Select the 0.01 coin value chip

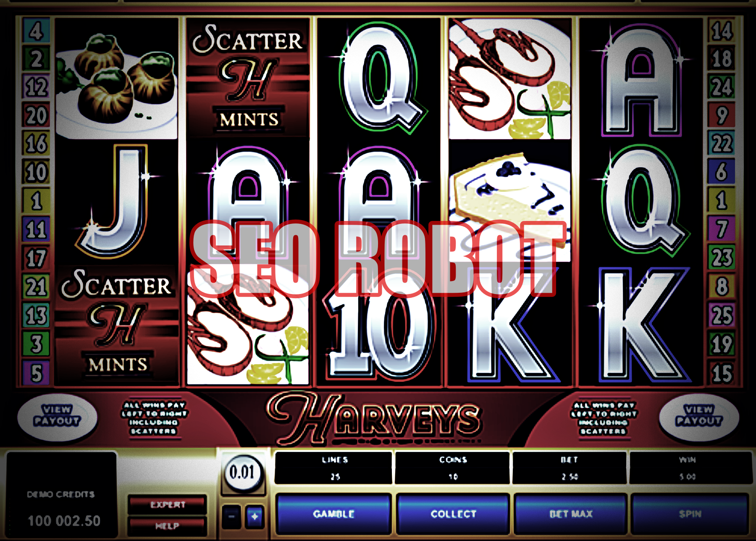click(242, 472)
